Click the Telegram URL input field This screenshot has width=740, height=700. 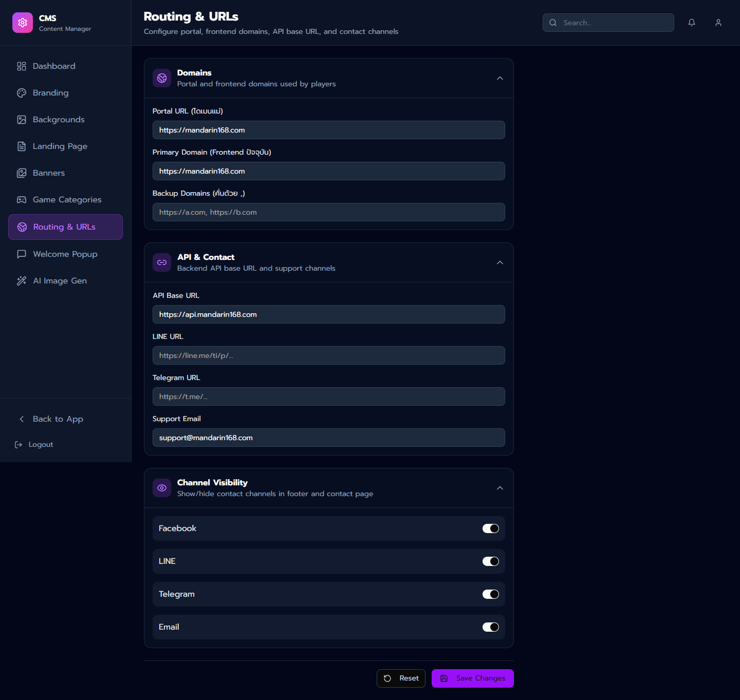point(329,396)
